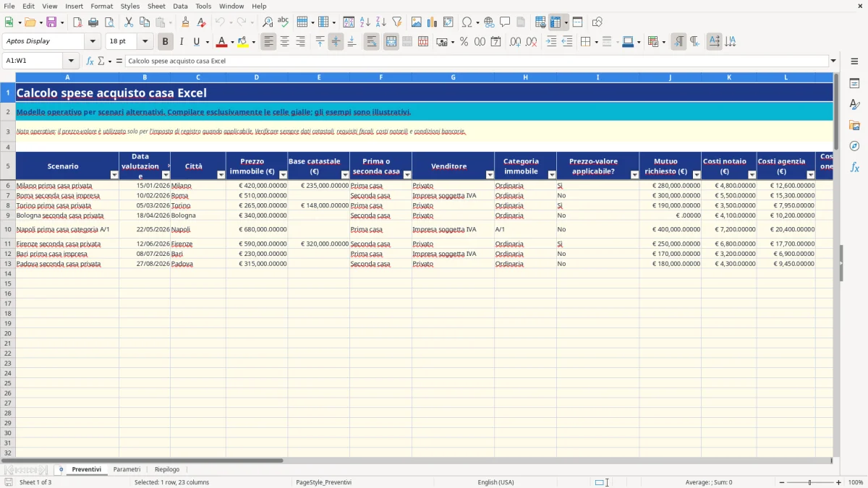This screenshot has height=488, width=868.
Task: Open sidebar Properties panel icon
Action: pyautogui.click(x=854, y=84)
